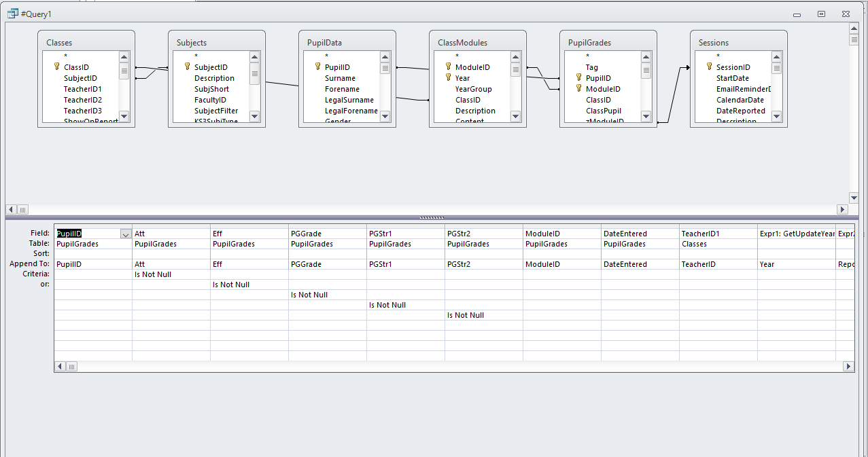Image resolution: width=868 pixels, height=457 pixels.
Task: Click the PupilGrades table title bar
Action: [x=608, y=42]
